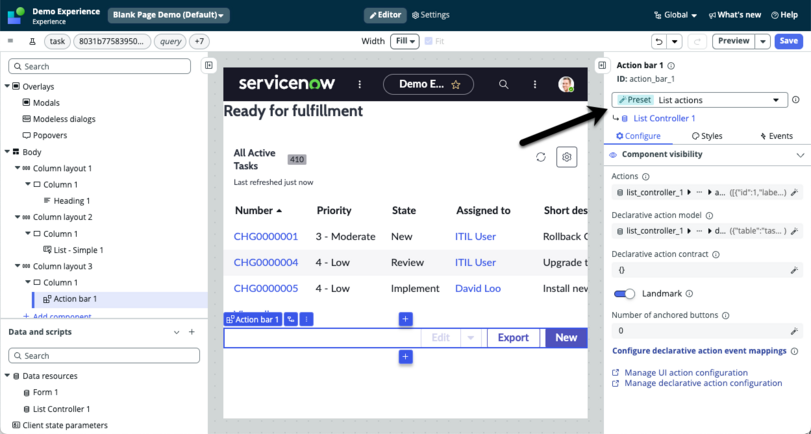
Task: Click the add plus icon in Data and scripts
Action: (192, 332)
